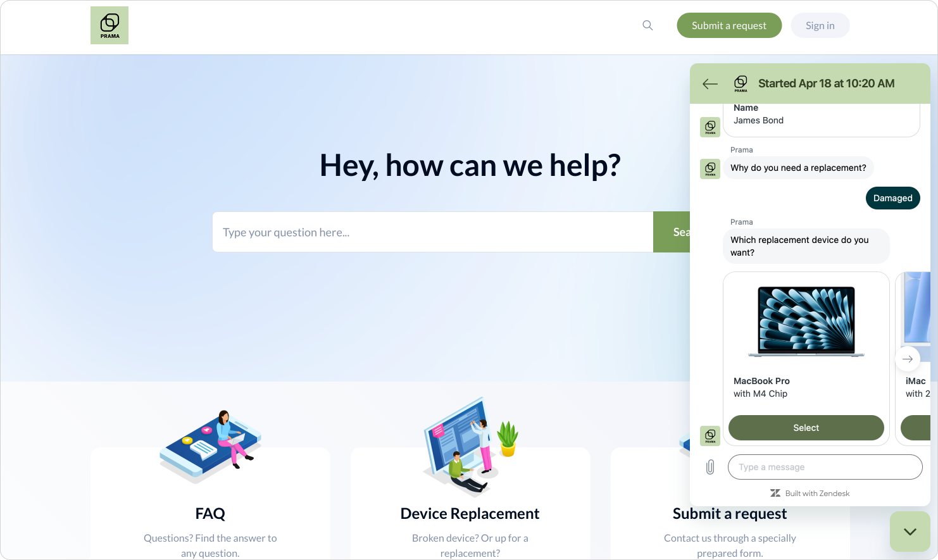Click the MacBook Pro product image
Screen dimensions: 938x560
(806, 322)
